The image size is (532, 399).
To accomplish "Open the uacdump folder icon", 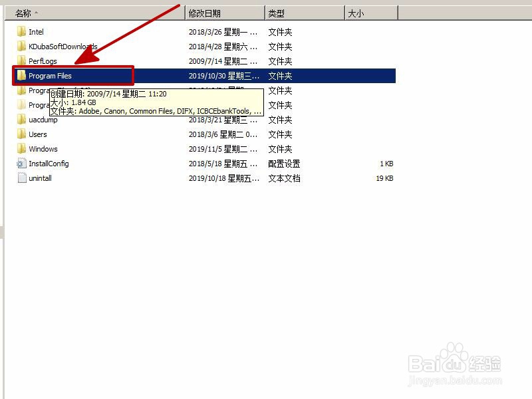I will click(22, 120).
